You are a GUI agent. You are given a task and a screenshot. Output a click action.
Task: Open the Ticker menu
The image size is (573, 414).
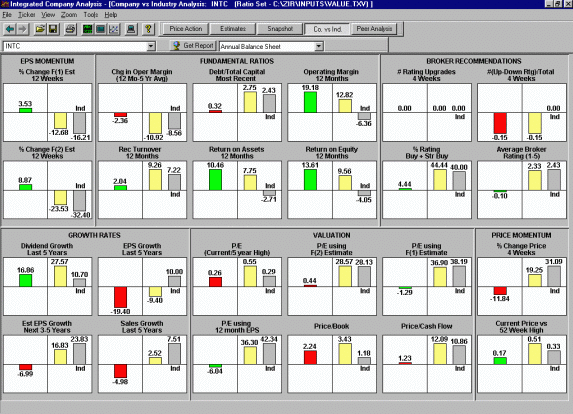(x=27, y=15)
